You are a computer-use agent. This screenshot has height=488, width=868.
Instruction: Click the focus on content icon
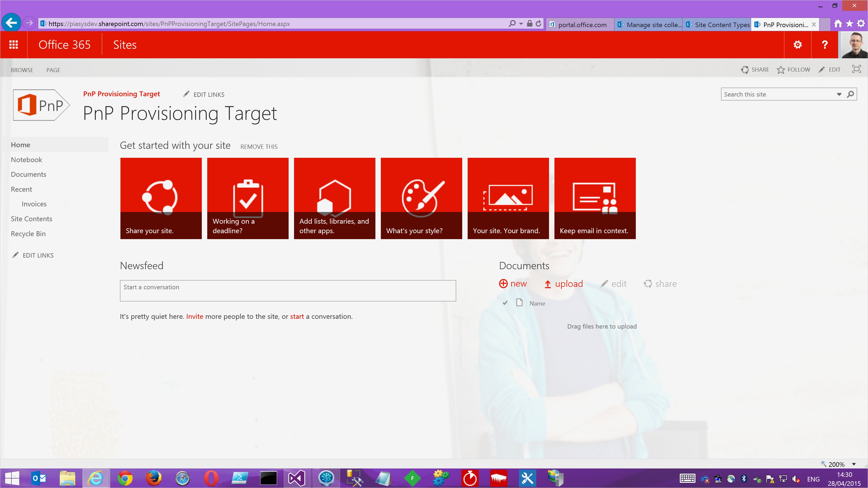(856, 69)
